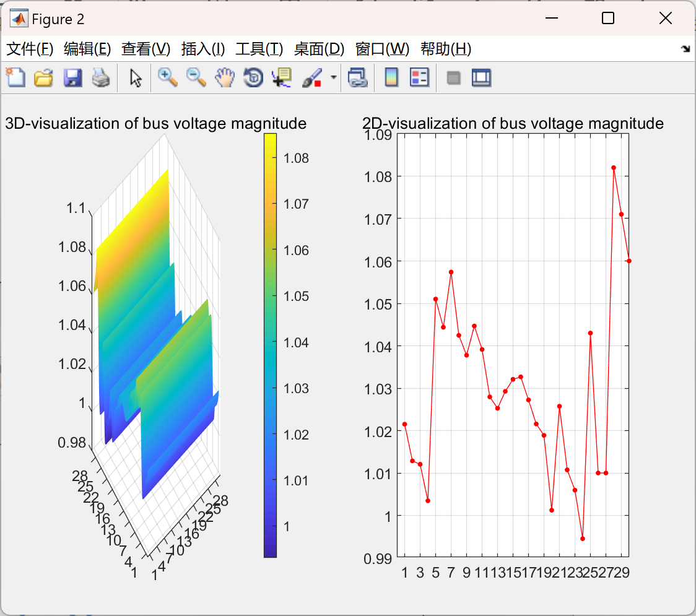Activate the Link Plot tool
This screenshot has height=616, width=696.
coord(357,77)
